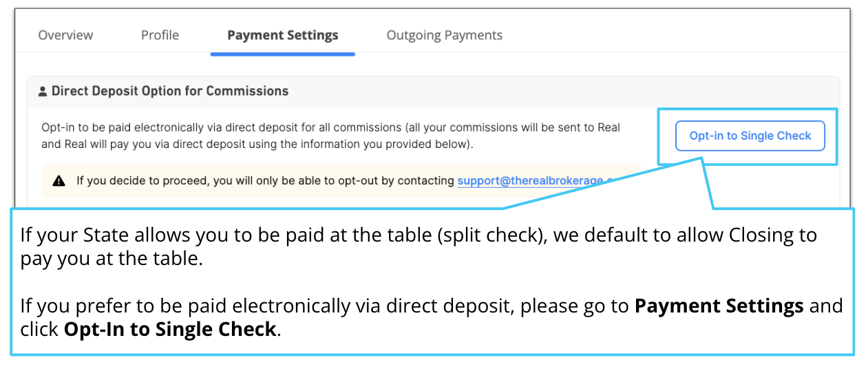The width and height of the screenshot is (868, 371).
Task: Click the Direct Deposit Option for Commissions heading
Action: (x=170, y=91)
